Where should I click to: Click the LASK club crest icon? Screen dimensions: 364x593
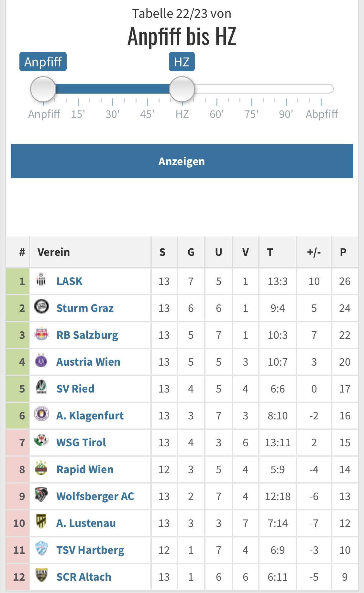pyautogui.click(x=41, y=280)
